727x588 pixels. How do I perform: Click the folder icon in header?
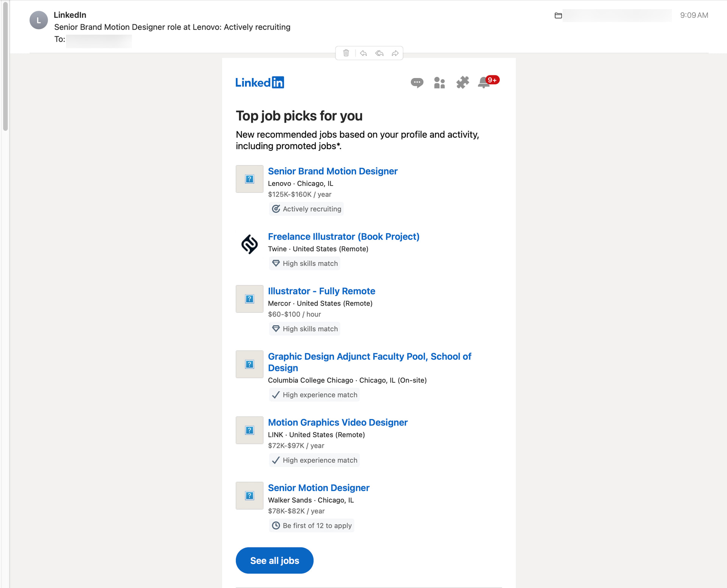(558, 16)
